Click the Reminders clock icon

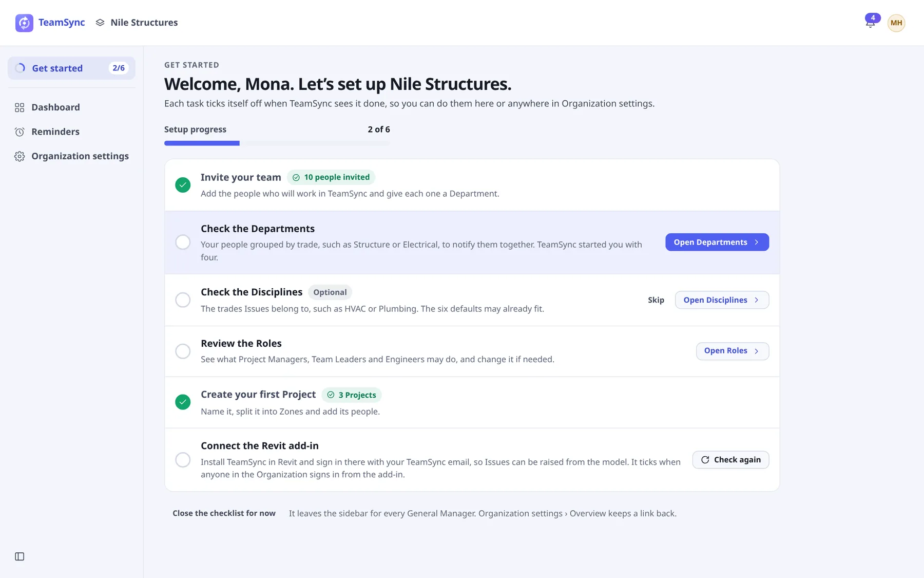coord(20,132)
